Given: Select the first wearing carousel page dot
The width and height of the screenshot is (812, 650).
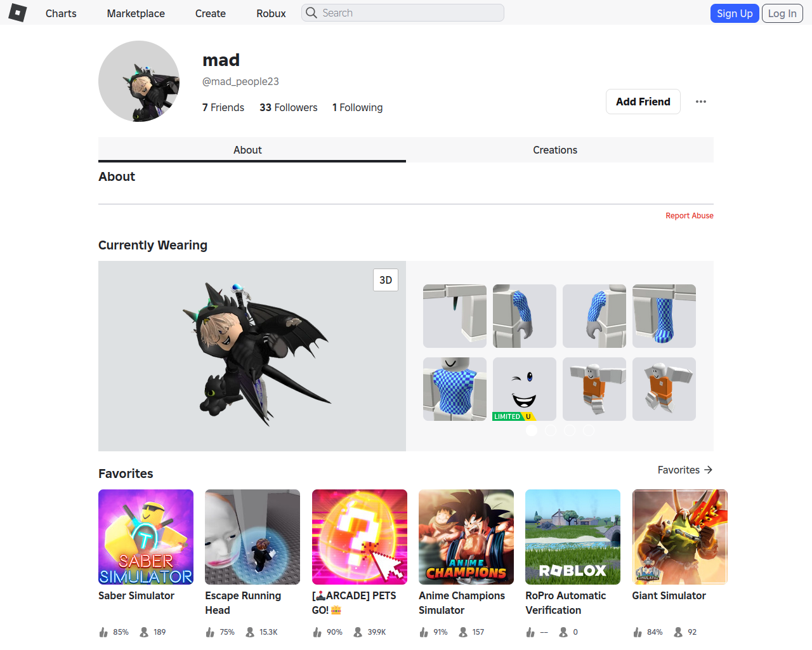Looking at the screenshot, I should click(x=532, y=430).
